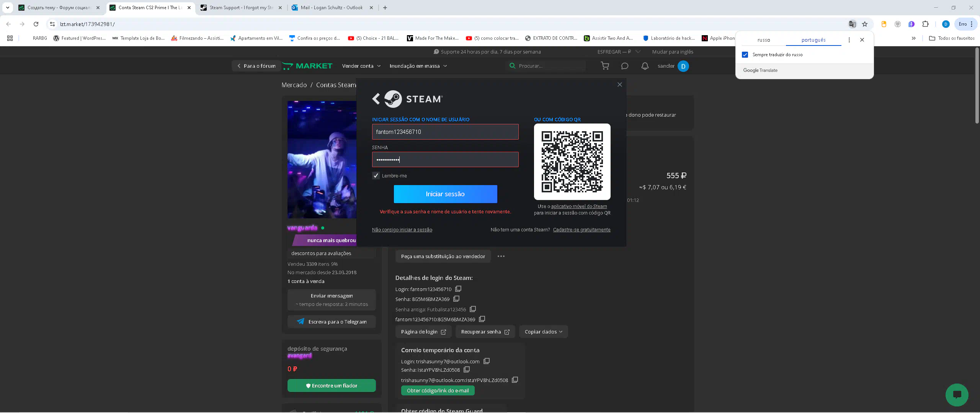
Task: Open the bookmarks apps grid icon
Action: pos(10,38)
